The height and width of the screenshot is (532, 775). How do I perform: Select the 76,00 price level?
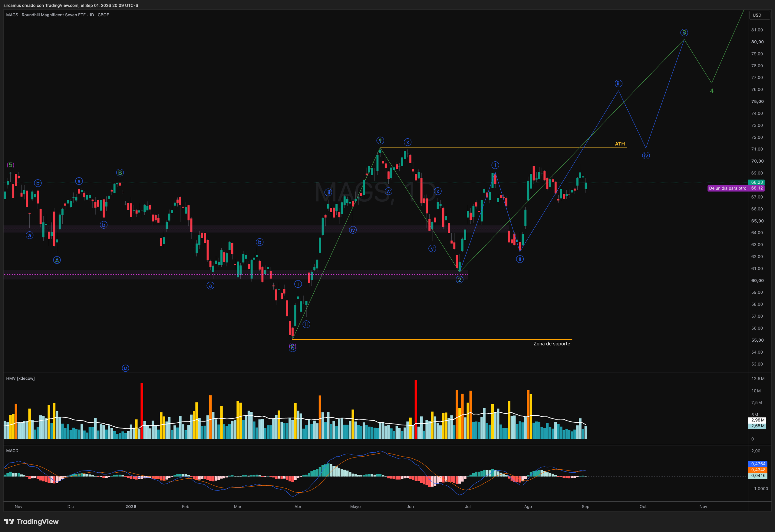click(757, 89)
